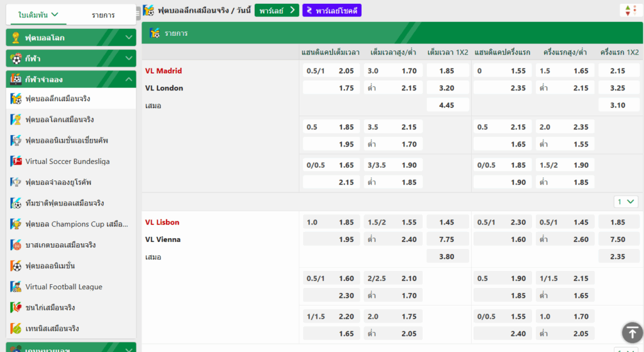The height and width of the screenshot is (352, 644).
Task: Click VL London team name
Action: [164, 88]
